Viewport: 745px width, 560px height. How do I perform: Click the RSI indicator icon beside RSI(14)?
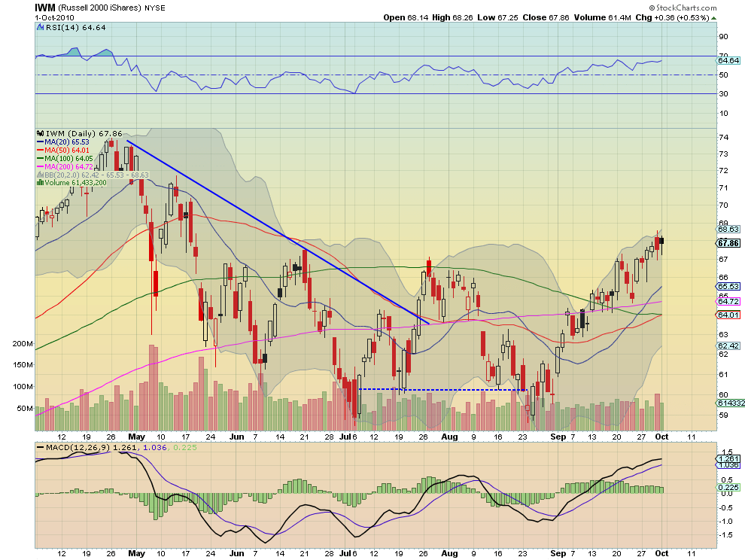tap(41, 28)
